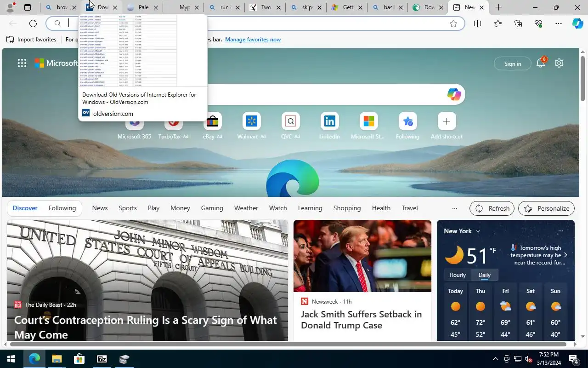Click the Personalize button

tap(546, 208)
